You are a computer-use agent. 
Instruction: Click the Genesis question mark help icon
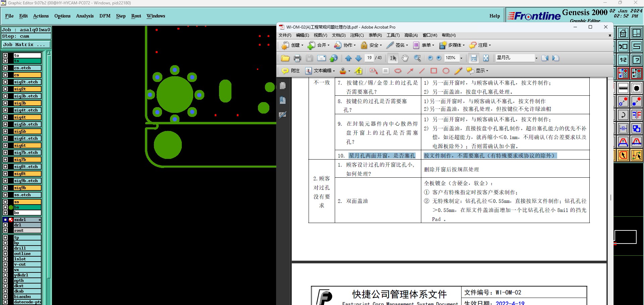point(636,60)
